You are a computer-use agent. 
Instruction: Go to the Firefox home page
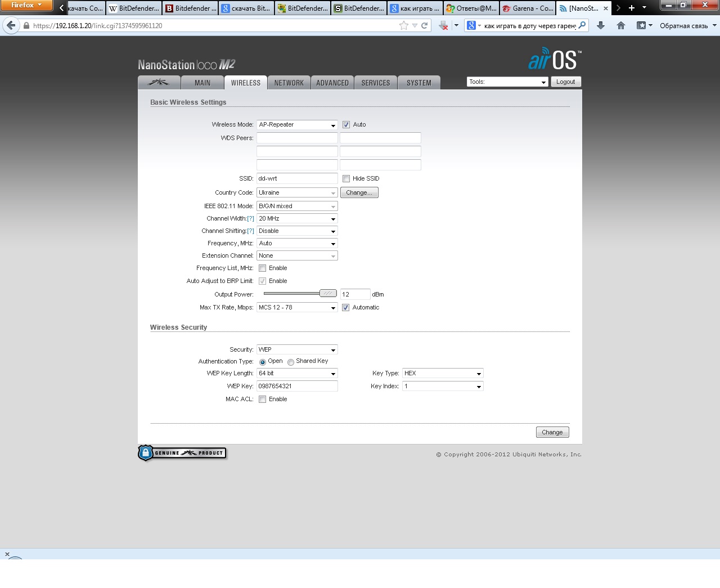point(621,25)
